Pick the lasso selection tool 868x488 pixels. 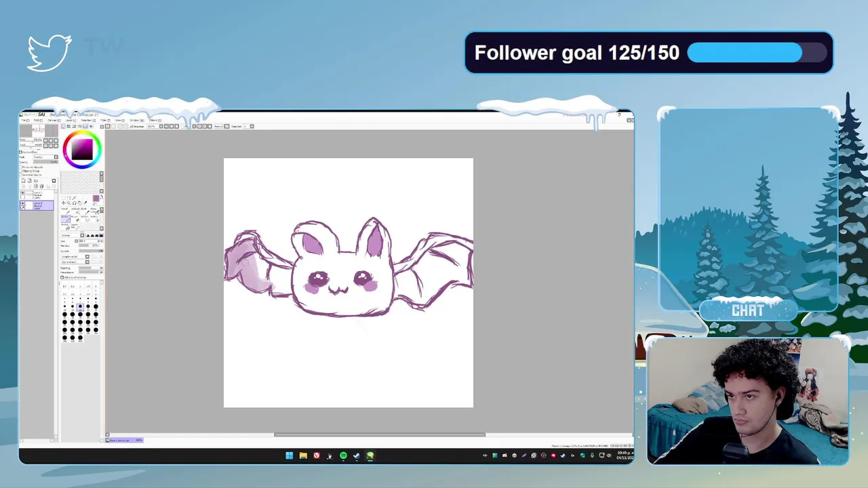[x=69, y=198]
